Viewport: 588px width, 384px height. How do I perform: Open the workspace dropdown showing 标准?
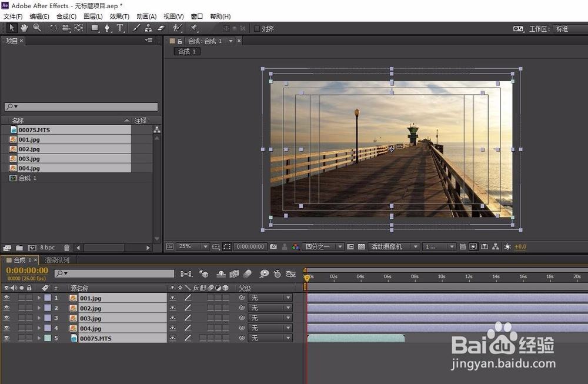click(x=570, y=29)
